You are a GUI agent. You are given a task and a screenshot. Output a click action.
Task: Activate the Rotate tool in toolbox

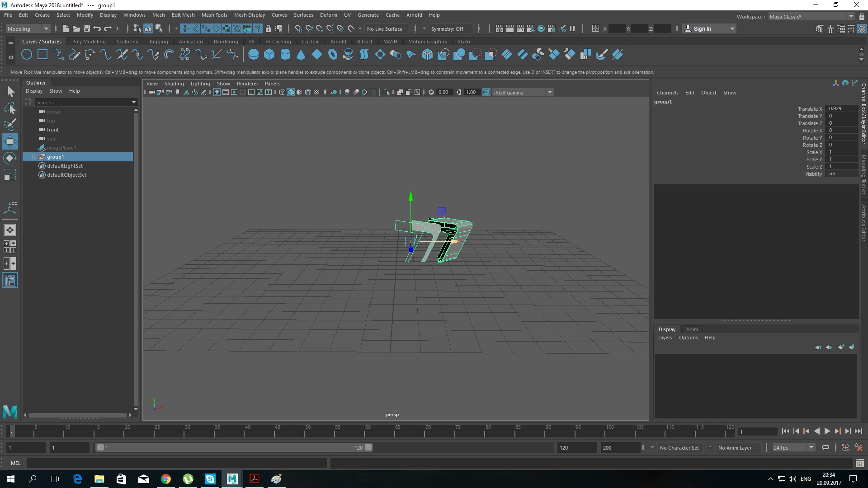click(x=9, y=158)
